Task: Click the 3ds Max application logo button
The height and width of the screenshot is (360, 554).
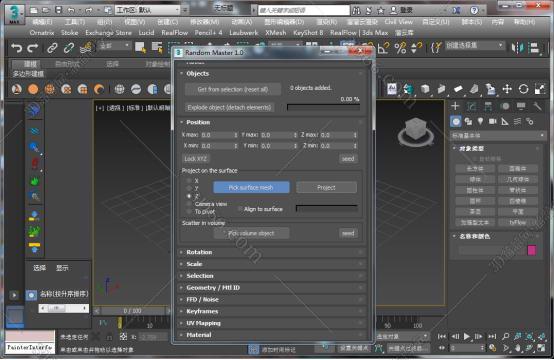Action: coord(14,14)
